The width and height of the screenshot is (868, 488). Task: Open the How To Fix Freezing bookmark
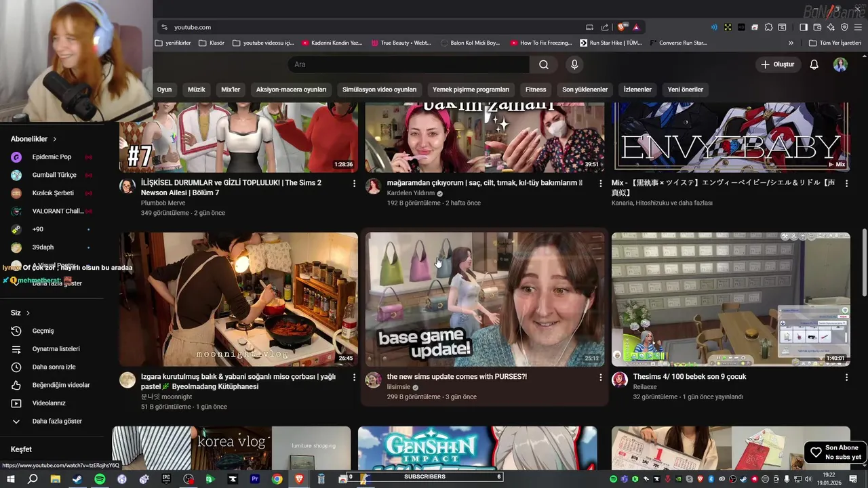pos(541,43)
